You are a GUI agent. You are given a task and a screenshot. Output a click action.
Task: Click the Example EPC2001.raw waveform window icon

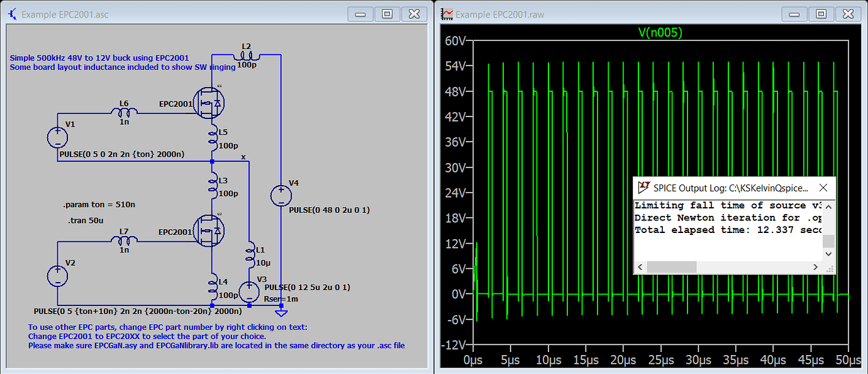click(446, 14)
